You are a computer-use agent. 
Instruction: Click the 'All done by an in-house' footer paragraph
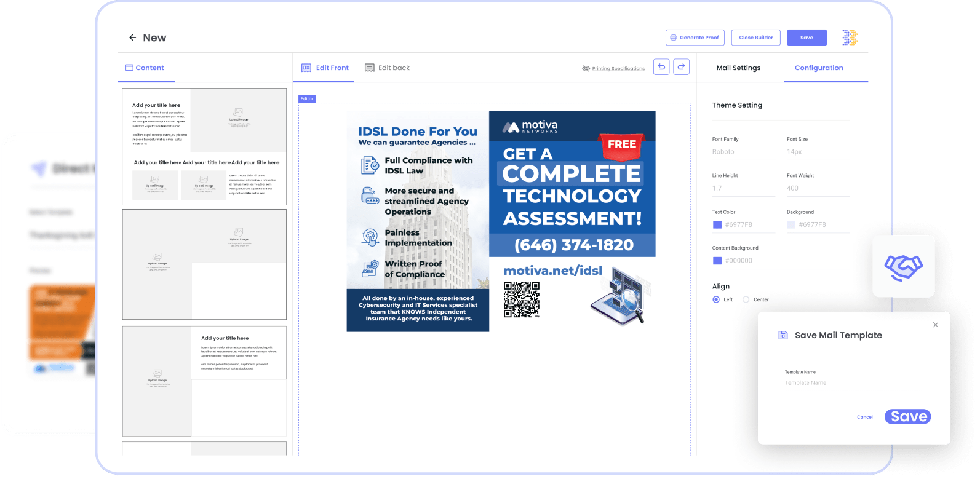418,308
